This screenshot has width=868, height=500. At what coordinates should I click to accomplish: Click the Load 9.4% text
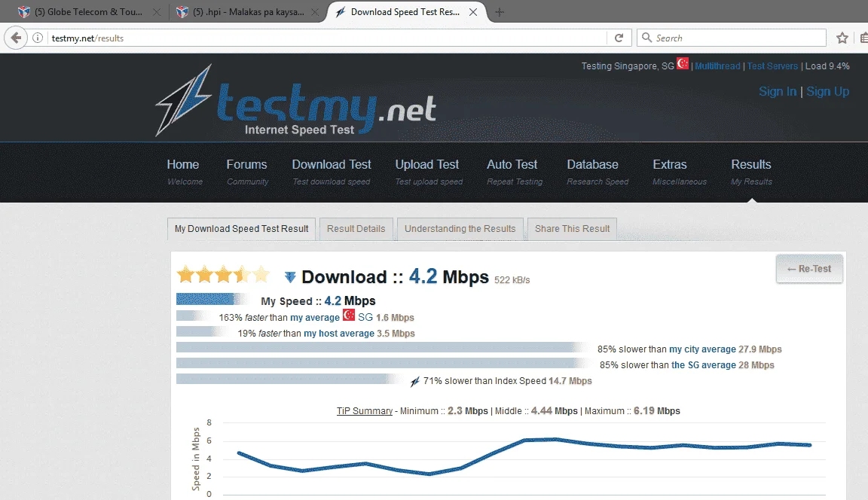click(x=827, y=66)
